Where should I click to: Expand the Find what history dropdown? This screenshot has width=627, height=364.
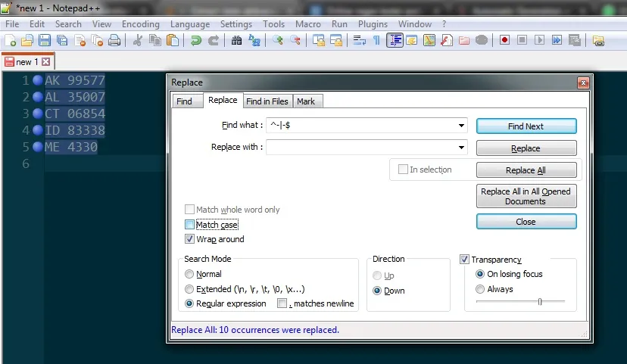[x=461, y=126]
